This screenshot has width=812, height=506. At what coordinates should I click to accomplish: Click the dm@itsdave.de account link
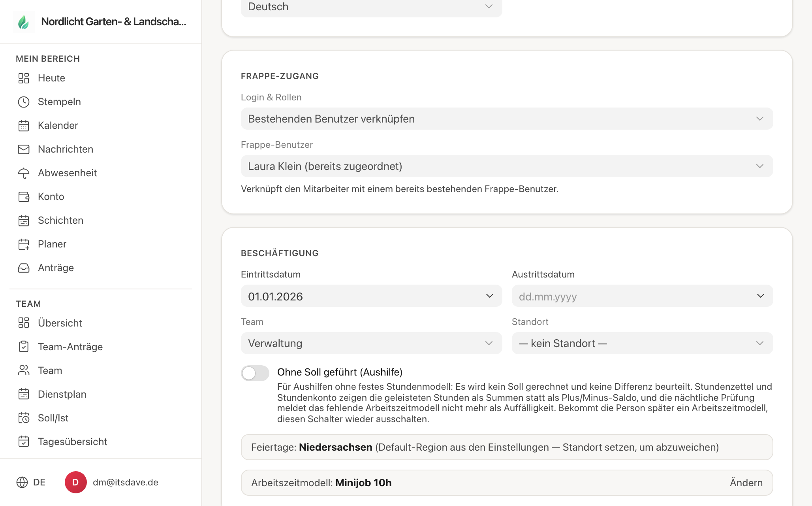[126, 482]
